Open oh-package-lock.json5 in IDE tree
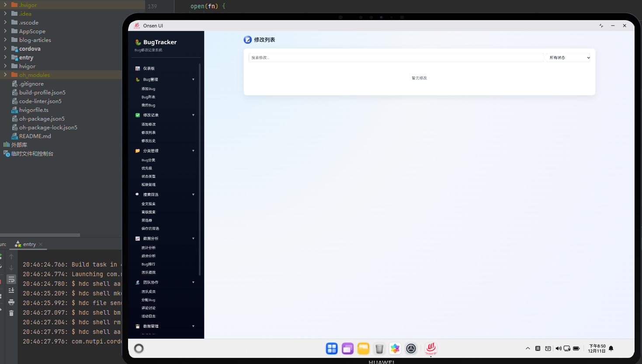 (x=48, y=127)
